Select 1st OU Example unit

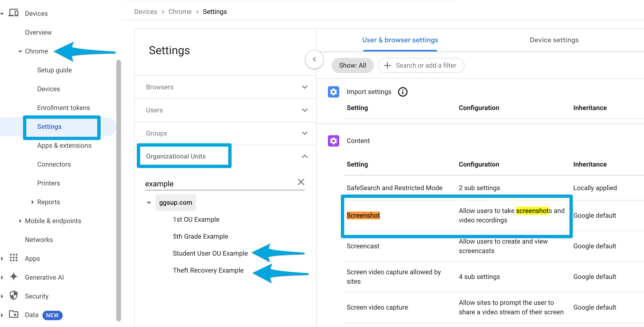pos(196,220)
